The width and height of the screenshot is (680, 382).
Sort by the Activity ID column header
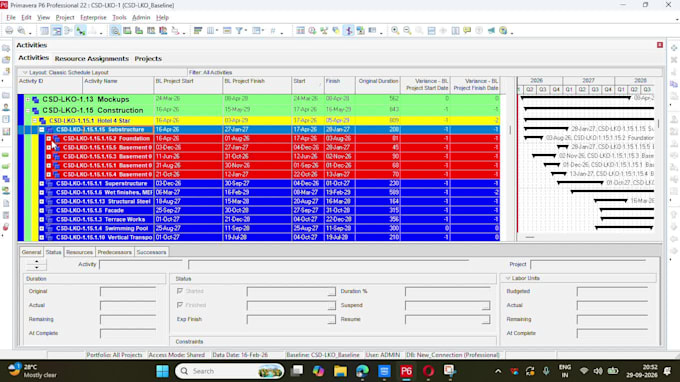[x=50, y=85]
